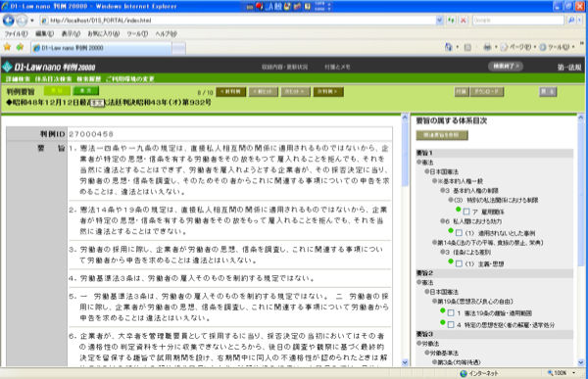Click the magnifier search icon in browser
588x379 pixels.
pyautogui.click(x=570, y=21)
